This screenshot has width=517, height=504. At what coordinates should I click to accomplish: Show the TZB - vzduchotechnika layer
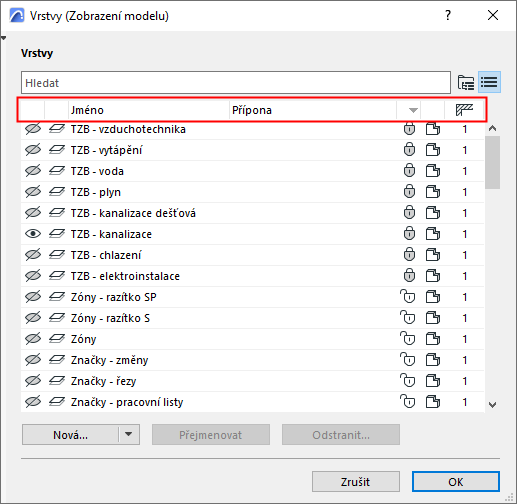(33, 129)
